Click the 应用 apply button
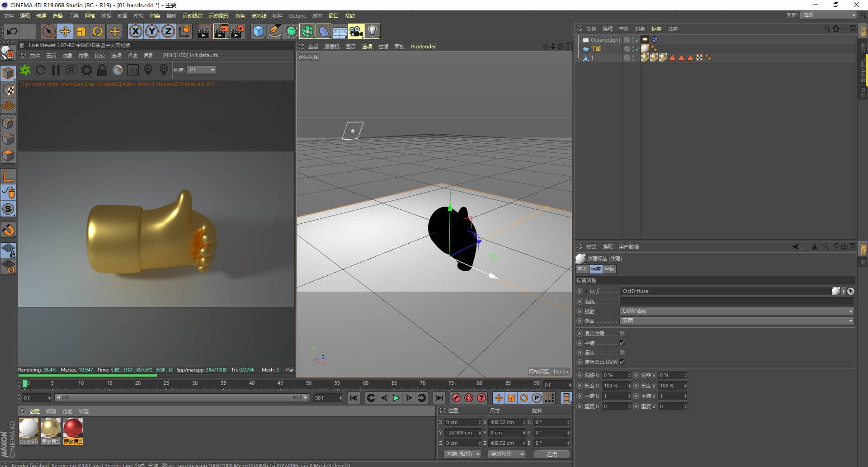 pyautogui.click(x=552, y=454)
